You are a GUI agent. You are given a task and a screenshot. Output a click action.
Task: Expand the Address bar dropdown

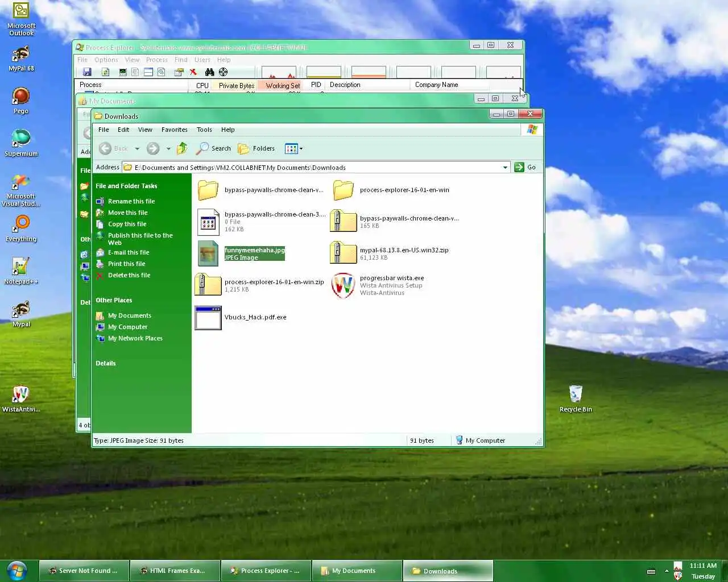(505, 168)
